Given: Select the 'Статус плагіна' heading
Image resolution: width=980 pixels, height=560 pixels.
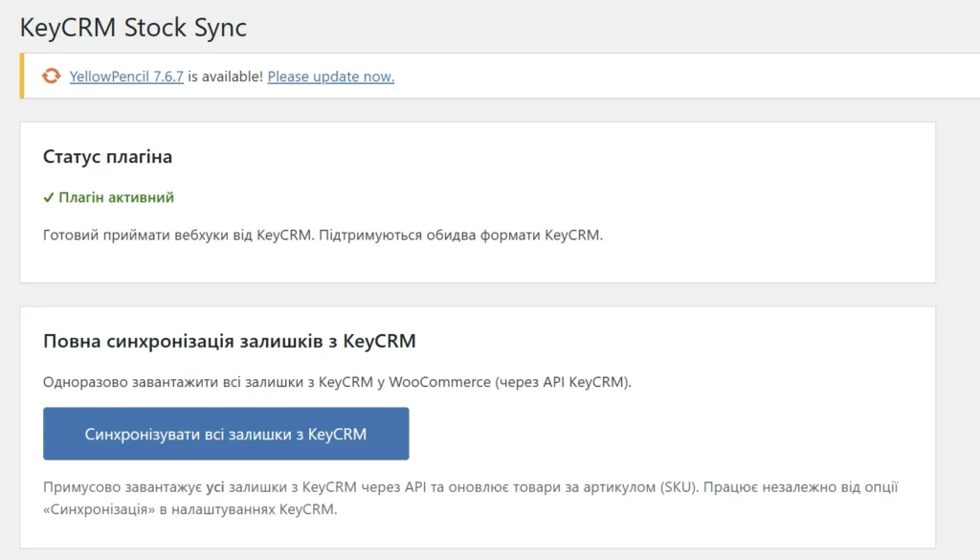Looking at the screenshot, I should pos(107,156).
